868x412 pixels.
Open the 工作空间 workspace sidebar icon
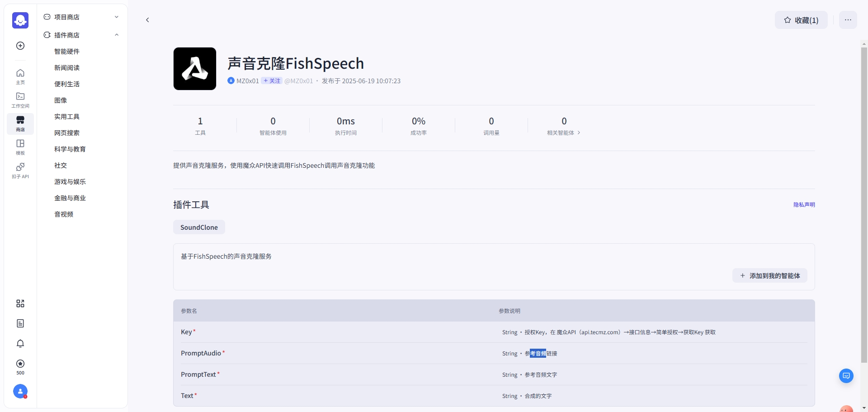pyautogui.click(x=20, y=99)
